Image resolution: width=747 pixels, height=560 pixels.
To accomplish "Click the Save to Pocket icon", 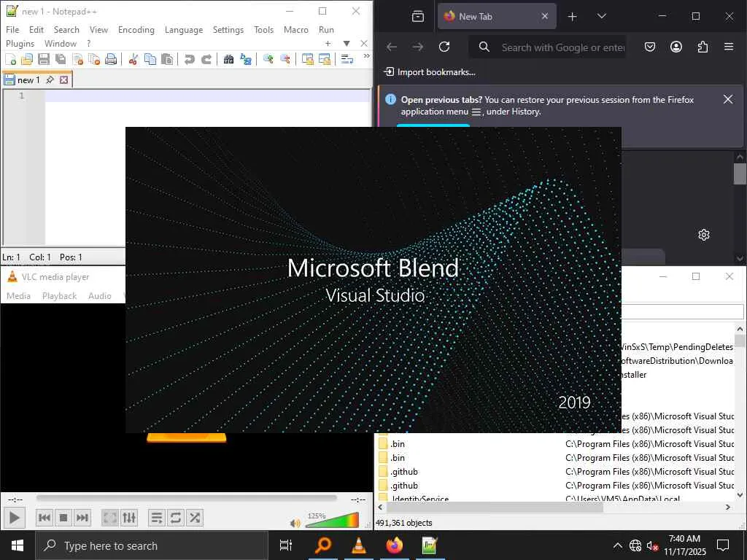I will (x=650, y=47).
